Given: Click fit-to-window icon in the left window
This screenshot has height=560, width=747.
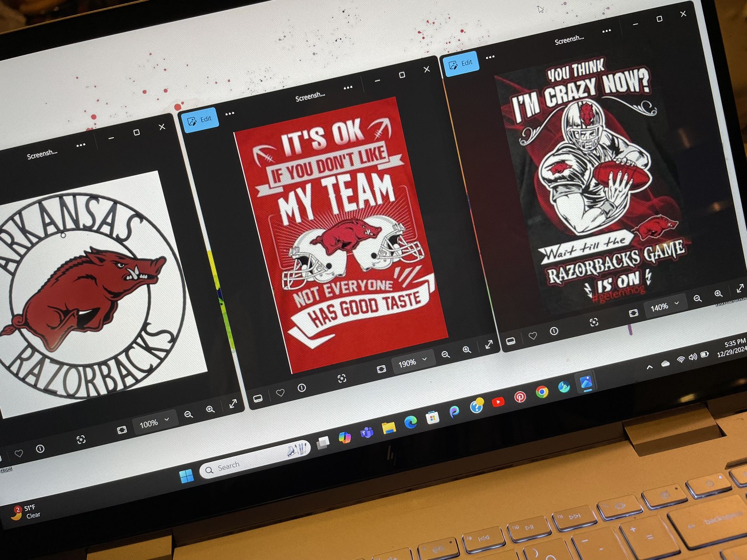Looking at the screenshot, I should (122, 430).
